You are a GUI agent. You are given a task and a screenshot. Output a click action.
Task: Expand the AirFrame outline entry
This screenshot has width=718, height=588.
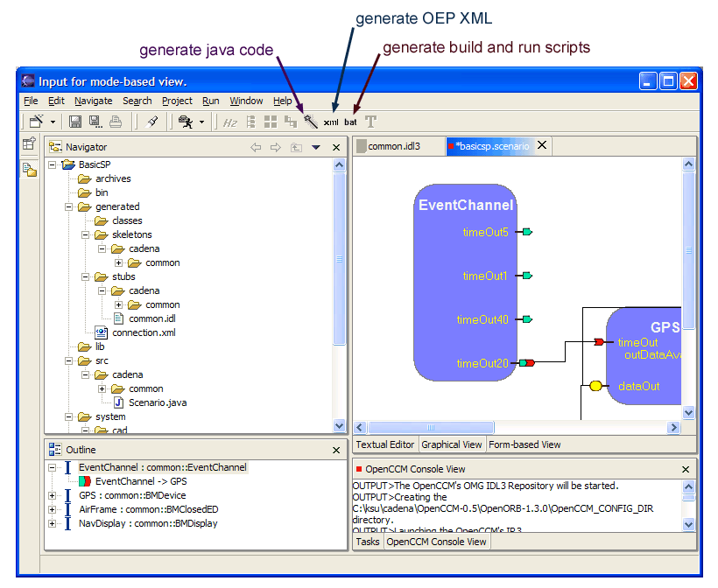pos(53,509)
